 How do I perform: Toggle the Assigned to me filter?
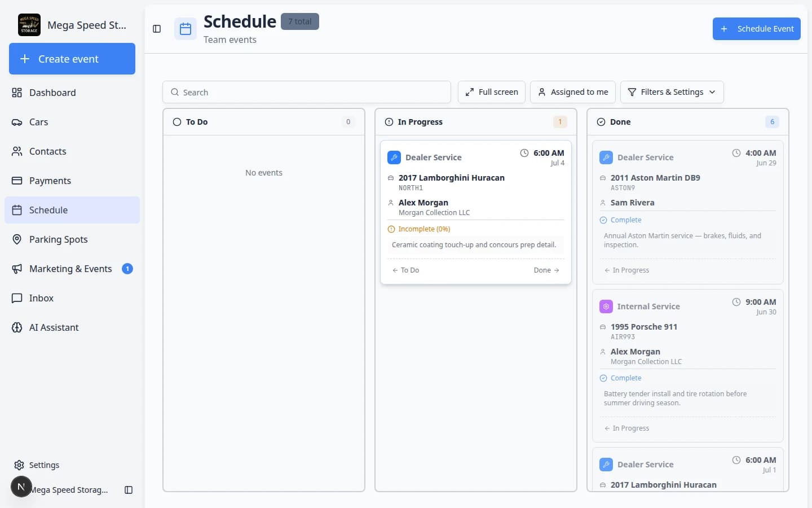[x=573, y=92]
